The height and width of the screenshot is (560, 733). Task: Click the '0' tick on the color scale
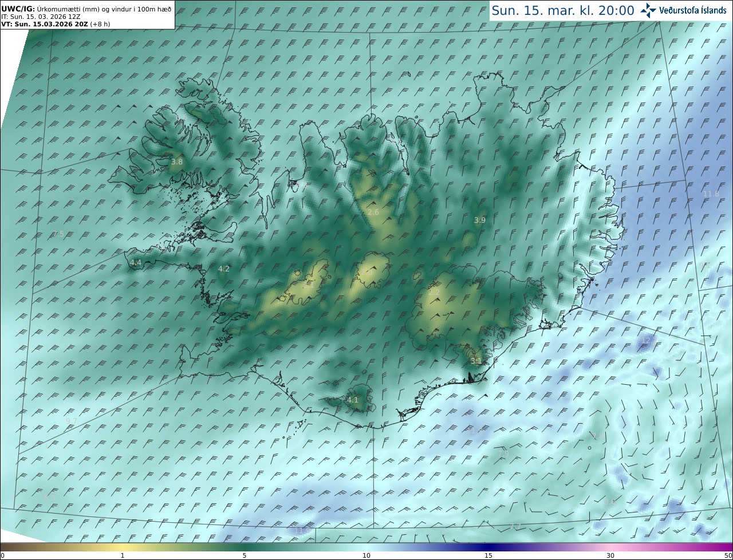click(x=2, y=555)
